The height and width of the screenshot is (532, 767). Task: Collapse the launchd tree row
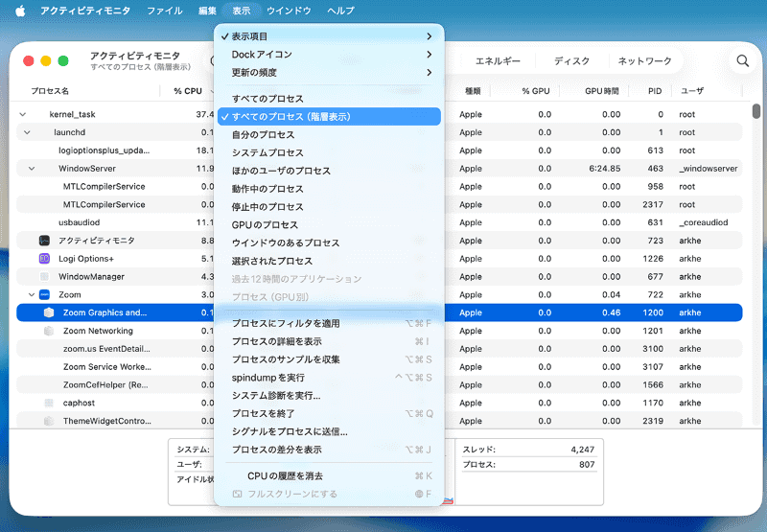[27, 132]
